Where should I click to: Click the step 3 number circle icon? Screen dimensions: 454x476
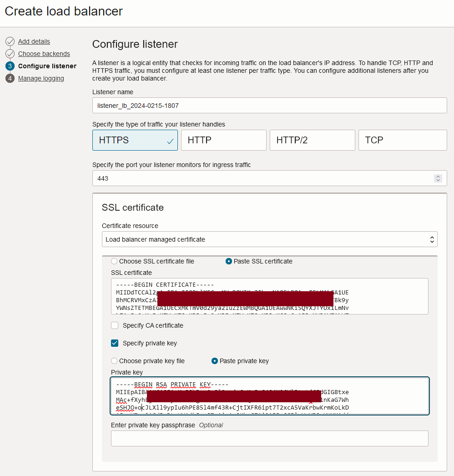[10, 66]
